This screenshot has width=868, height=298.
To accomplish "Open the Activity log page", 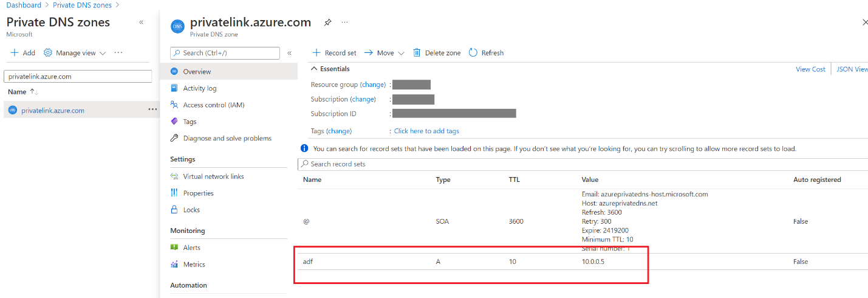I will (199, 88).
